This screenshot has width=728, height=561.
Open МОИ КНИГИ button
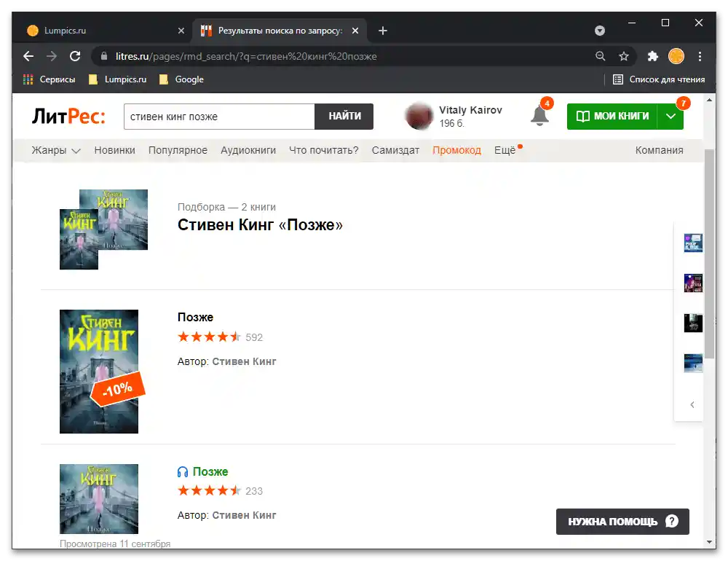point(612,116)
